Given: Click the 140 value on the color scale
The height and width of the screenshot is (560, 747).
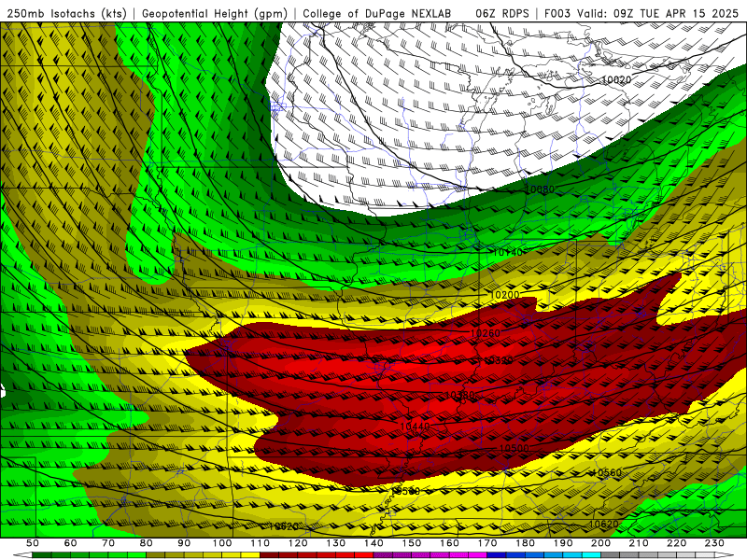Looking at the screenshot, I should tap(374, 543).
